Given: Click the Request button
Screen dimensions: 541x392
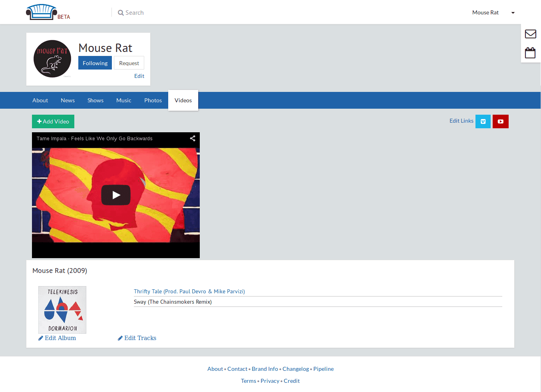Looking at the screenshot, I should tap(129, 63).
